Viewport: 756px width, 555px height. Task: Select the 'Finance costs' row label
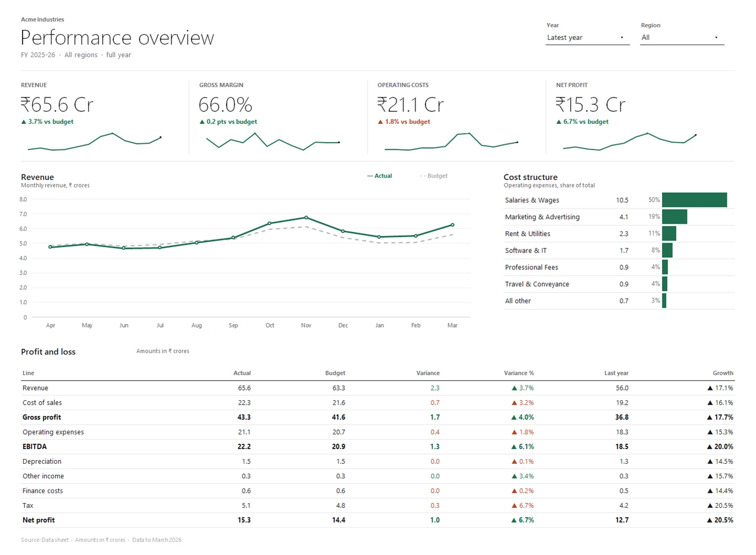click(x=43, y=491)
